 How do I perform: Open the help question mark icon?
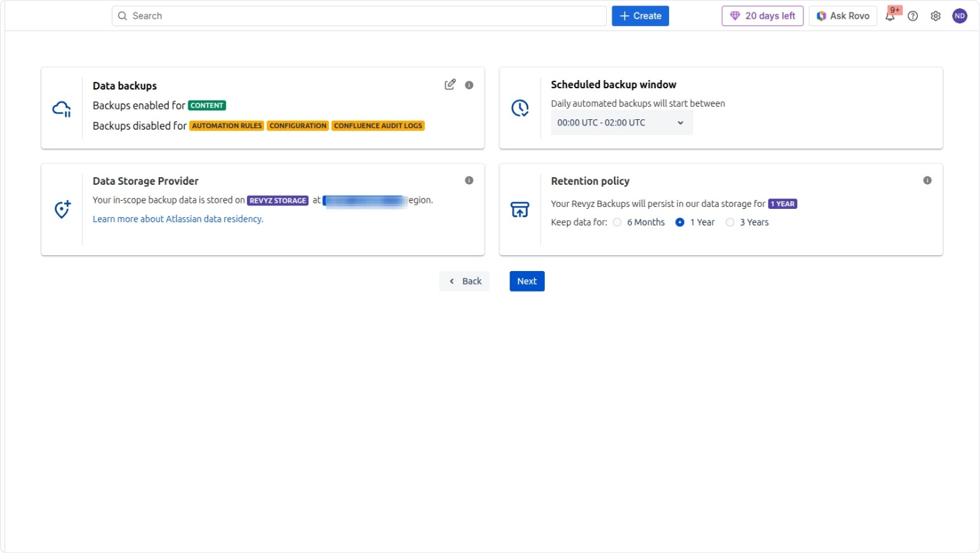(912, 16)
